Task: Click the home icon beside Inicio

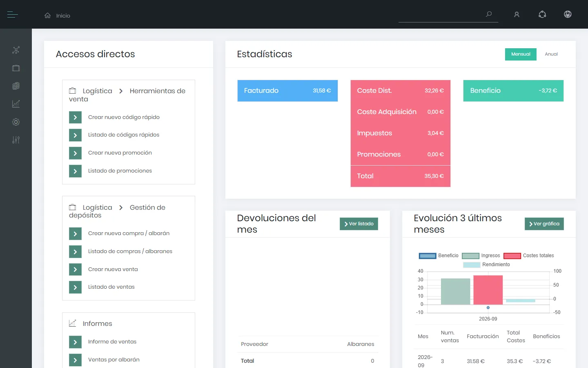Action: (48, 16)
